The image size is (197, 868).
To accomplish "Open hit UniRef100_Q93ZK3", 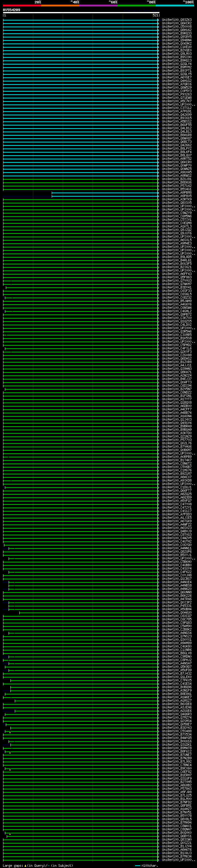I will (177, 20).
